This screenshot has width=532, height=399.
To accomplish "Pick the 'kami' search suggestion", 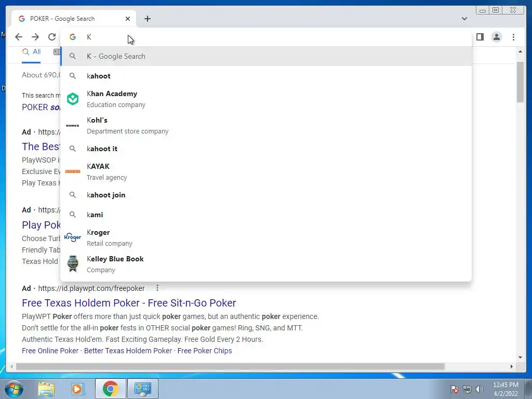I will [265, 215].
